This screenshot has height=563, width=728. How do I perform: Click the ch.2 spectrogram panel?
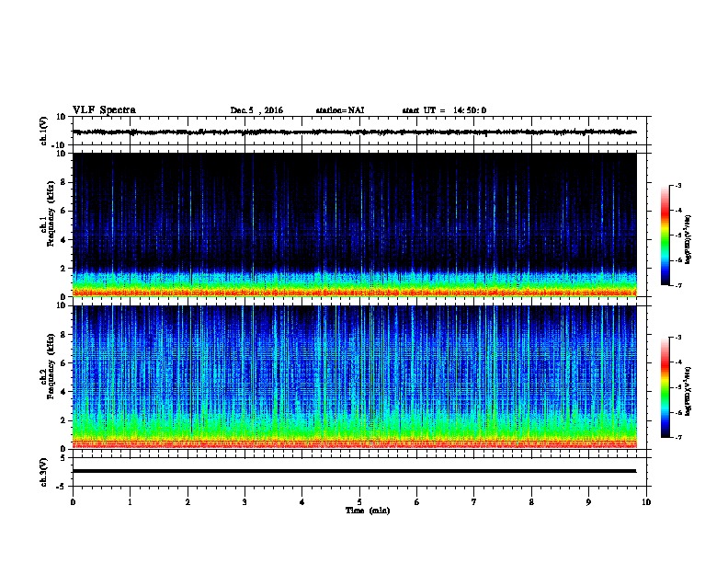[x=354, y=377]
